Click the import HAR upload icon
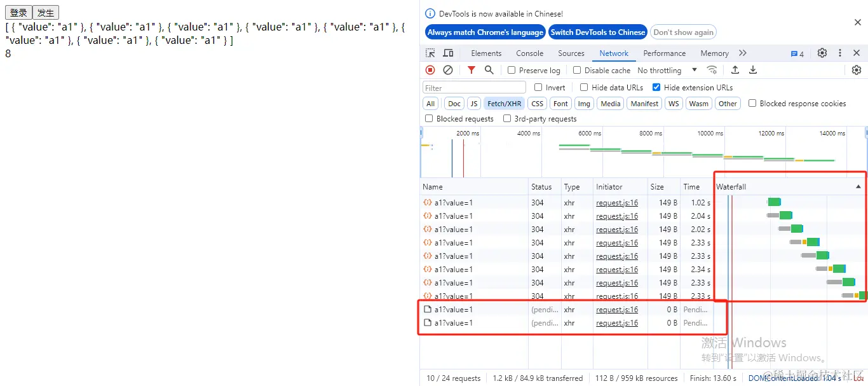 [735, 70]
